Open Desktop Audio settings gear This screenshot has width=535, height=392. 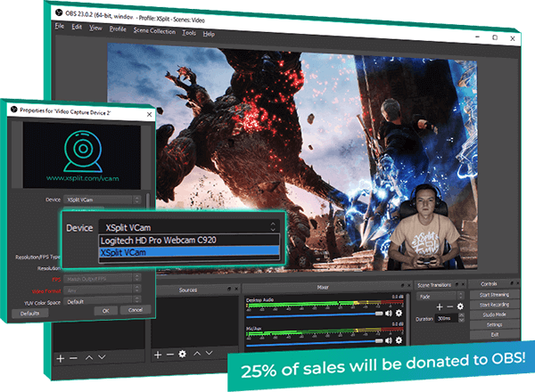click(x=399, y=313)
